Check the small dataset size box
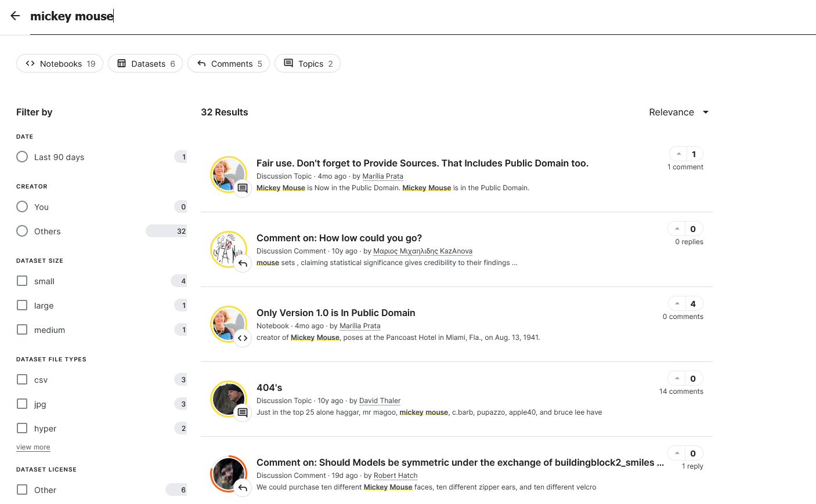816x504 pixels. point(22,281)
